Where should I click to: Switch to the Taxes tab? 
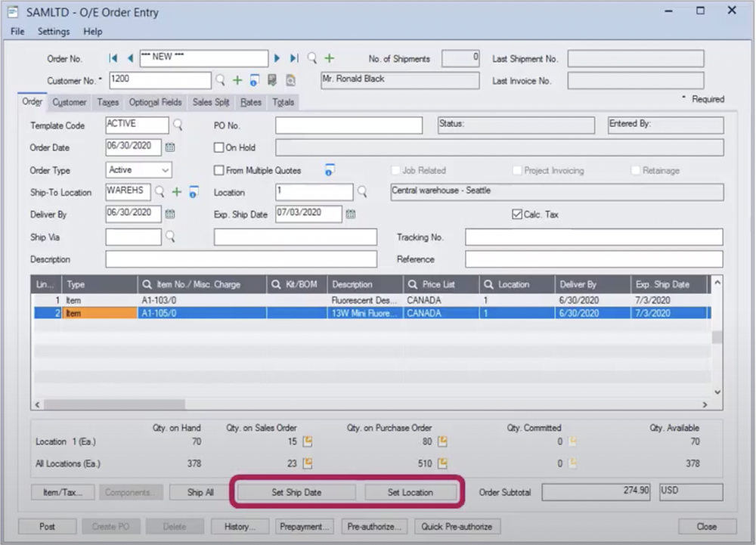107,102
